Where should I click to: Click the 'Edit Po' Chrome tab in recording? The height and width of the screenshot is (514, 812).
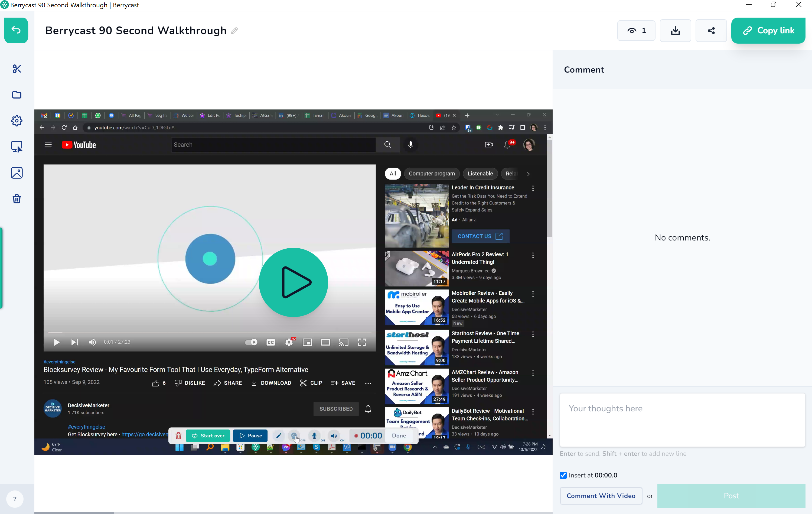[210, 115]
